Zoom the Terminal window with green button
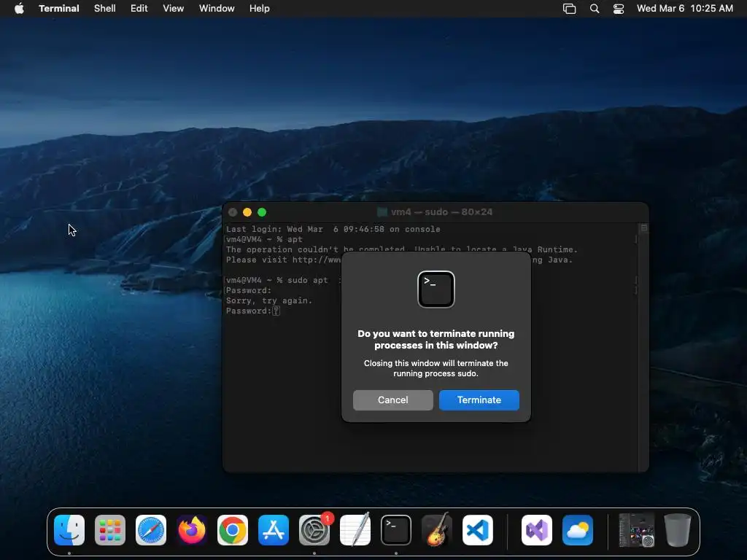 [262, 212]
